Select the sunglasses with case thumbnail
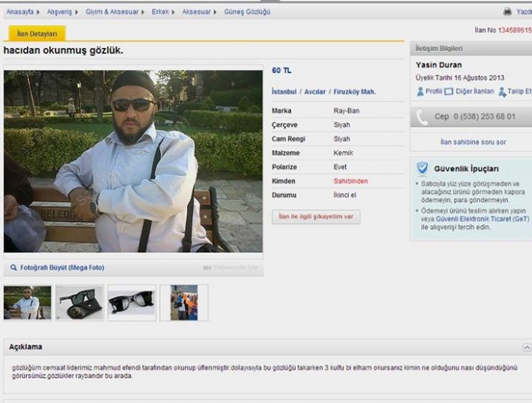 tap(80, 303)
